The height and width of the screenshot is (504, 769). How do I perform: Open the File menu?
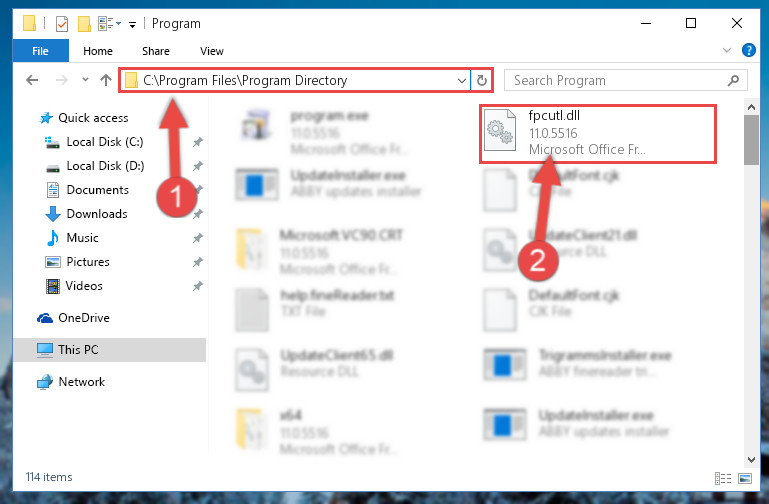[x=41, y=51]
